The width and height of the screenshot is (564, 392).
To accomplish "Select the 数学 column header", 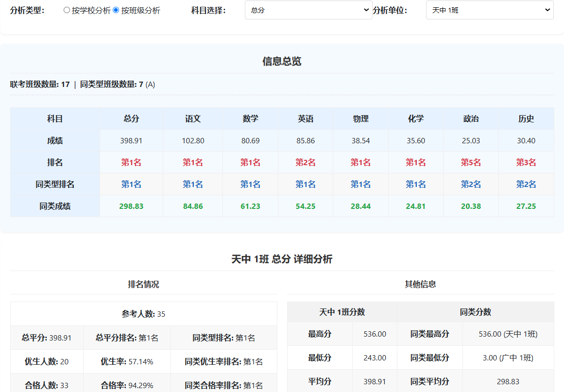I will tap(250, 118).
